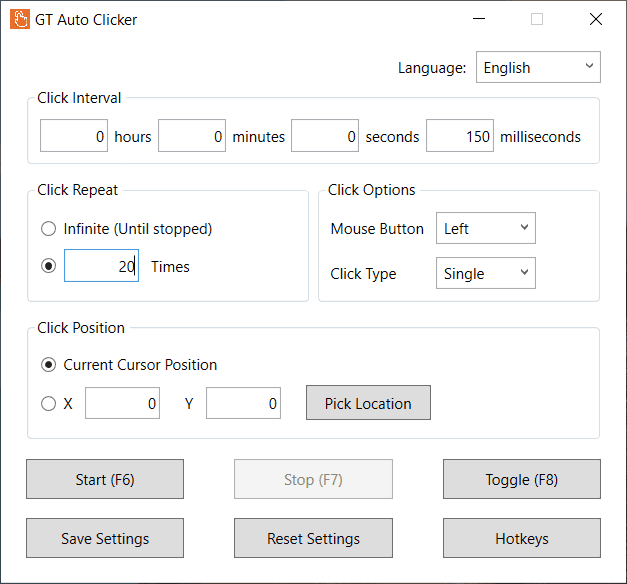Click the Click Interval group label
Screen dimensions: 627x584
(x=79, y=98)
